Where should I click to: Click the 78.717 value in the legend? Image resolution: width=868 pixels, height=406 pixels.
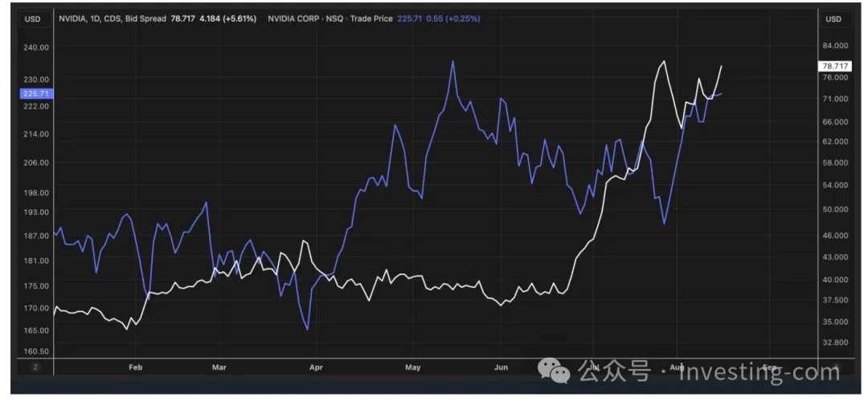tap(181, 18)
